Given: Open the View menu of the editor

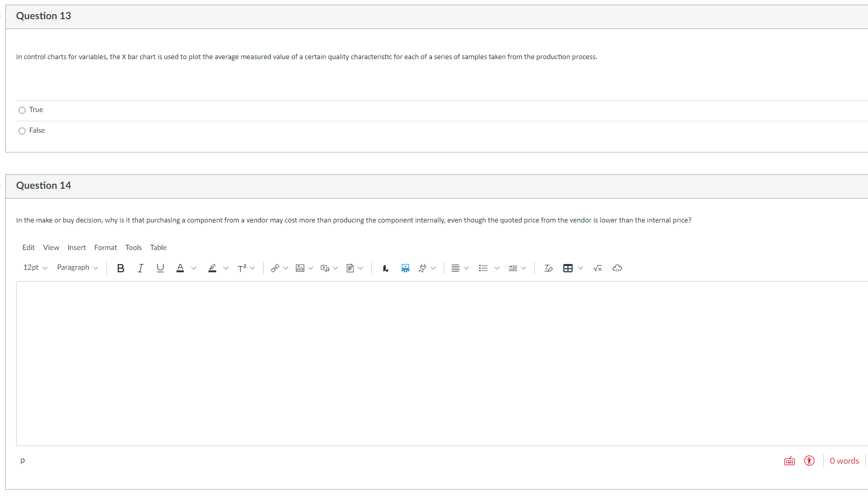Looking at the screenshot, I should pyautogui.click(x=51, y=248).
